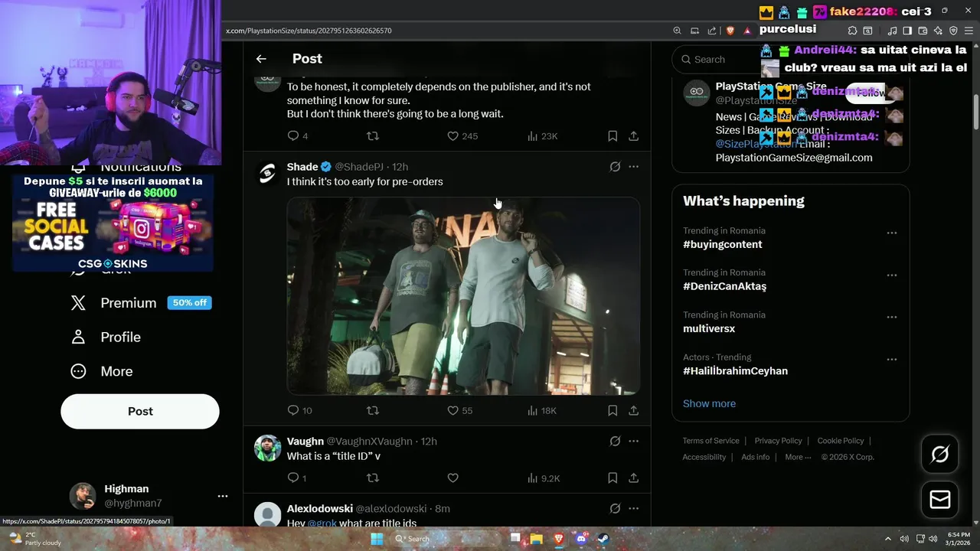Open the Cookie Policy link
The height and width of the screenshot is (551, 980).
pos(840,441)
